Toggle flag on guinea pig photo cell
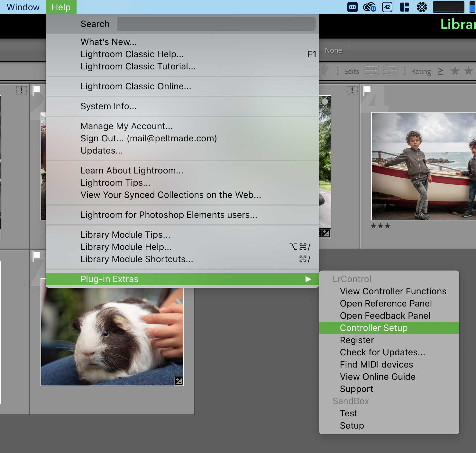The height and width of the screenshot is (453, 476). [x=36, y=256]
